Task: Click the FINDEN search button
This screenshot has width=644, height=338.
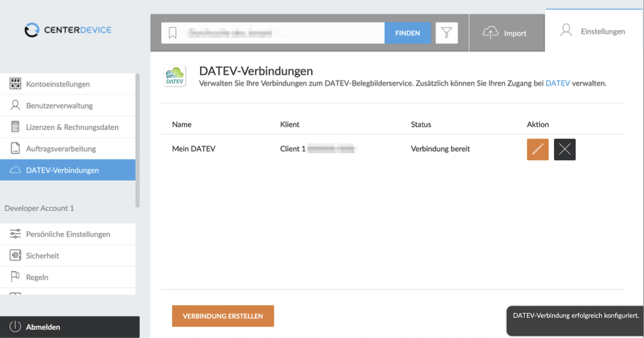Action: 408,33
